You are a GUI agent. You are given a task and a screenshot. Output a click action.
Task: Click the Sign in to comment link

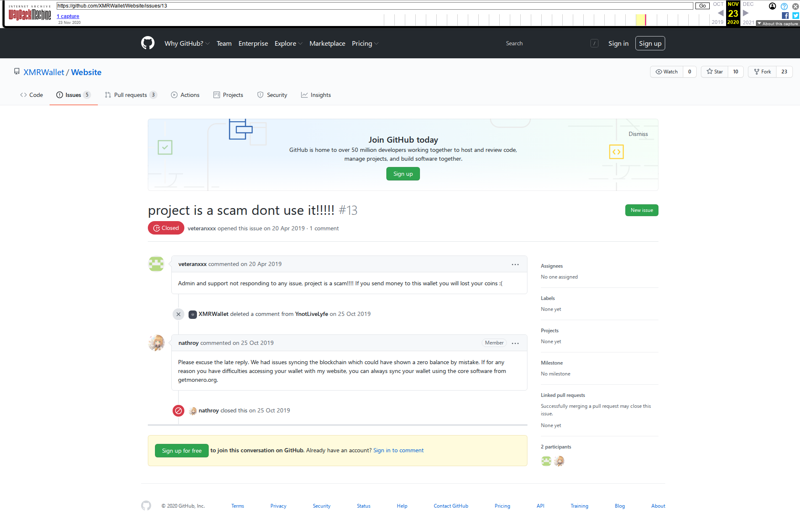pyautogui.click(x=398, y=450)
